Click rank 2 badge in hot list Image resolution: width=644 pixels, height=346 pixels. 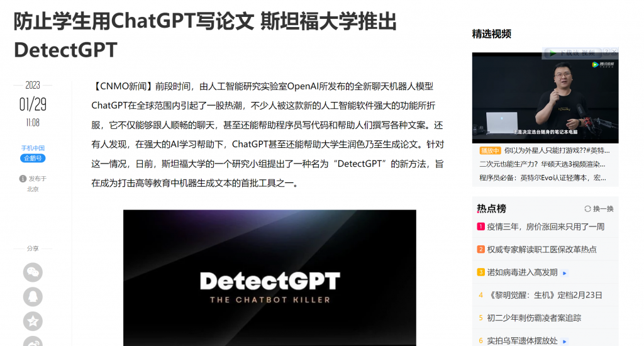(x=480, y=249)
